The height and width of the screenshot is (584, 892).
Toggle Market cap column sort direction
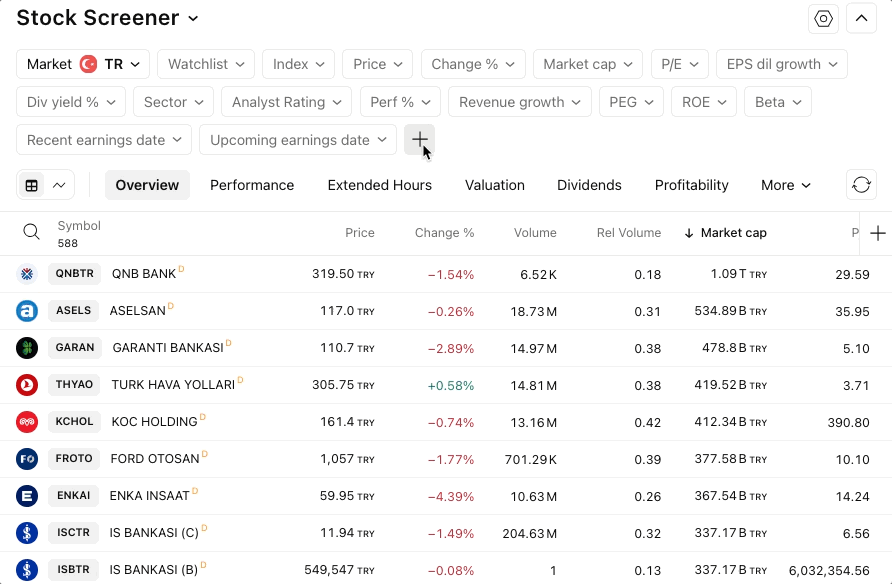pos(726,233)
